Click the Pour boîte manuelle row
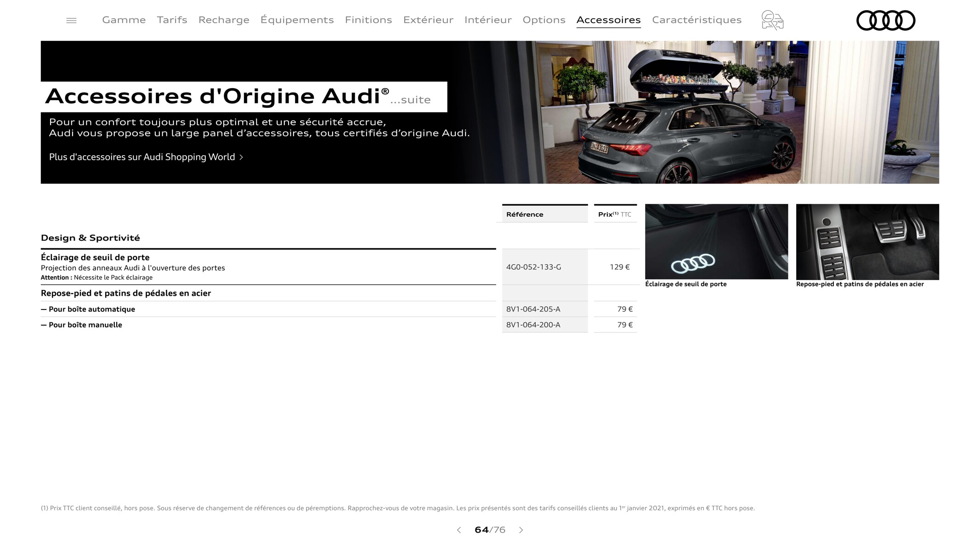980x551 pixels. pyautogui.click(x=268, y=325)
